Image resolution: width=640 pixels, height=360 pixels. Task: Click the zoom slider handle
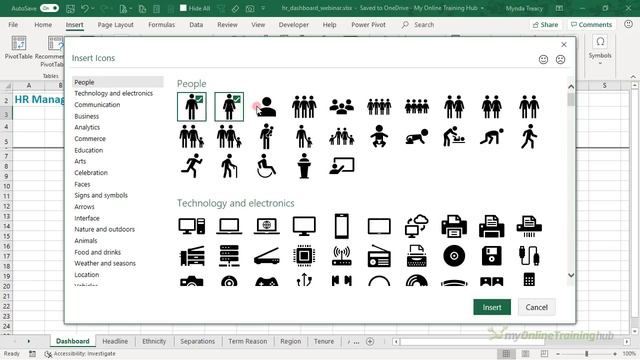(587, 353)
